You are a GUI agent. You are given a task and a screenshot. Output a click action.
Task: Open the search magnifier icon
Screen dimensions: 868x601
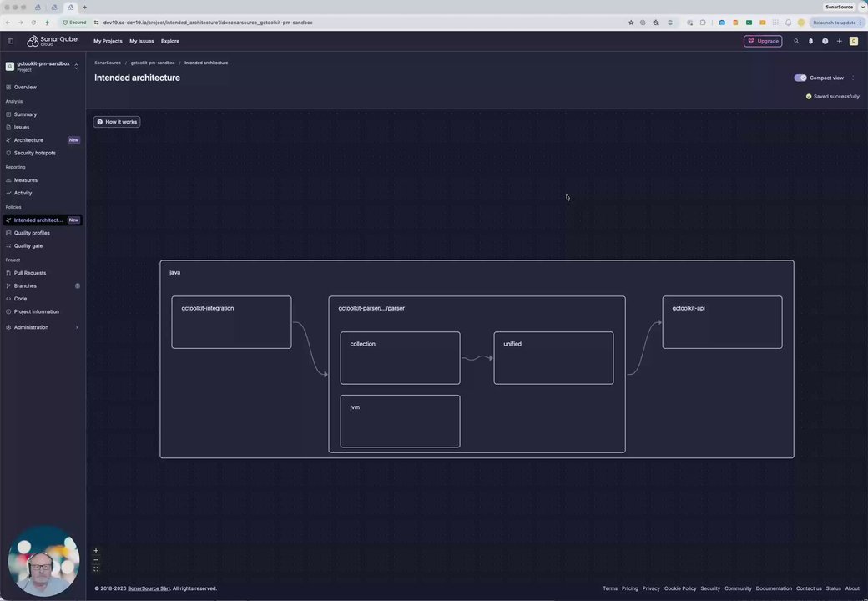click(796, 41)
